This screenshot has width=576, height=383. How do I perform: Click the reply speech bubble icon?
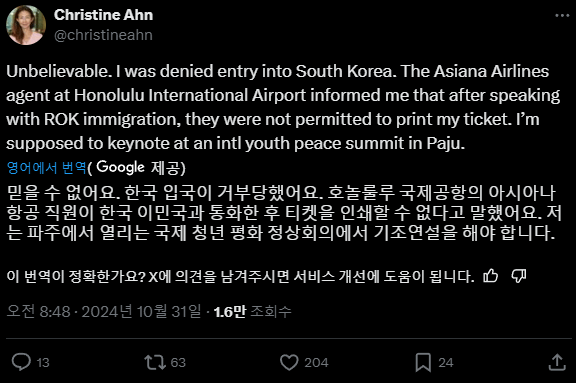coord(21,362)
